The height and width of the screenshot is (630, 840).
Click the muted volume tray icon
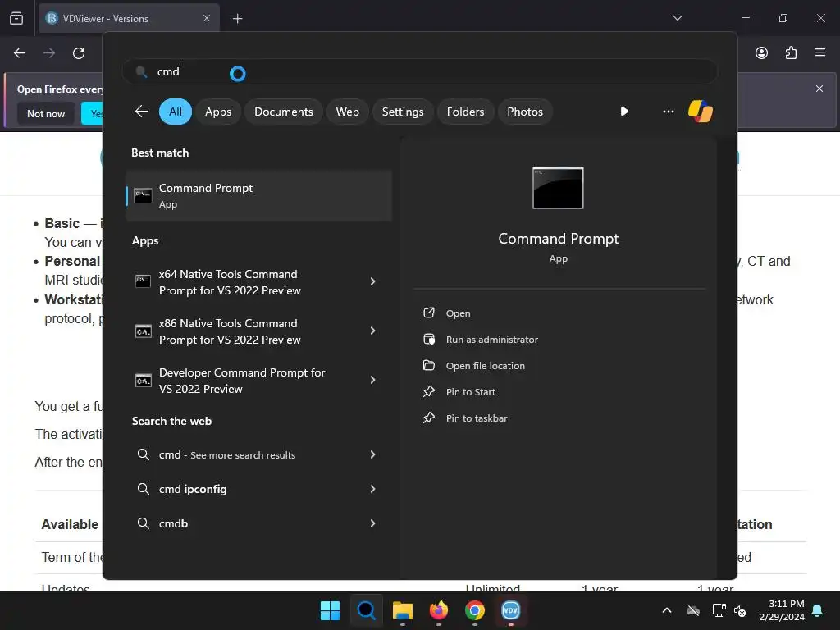tap(740, 610)
